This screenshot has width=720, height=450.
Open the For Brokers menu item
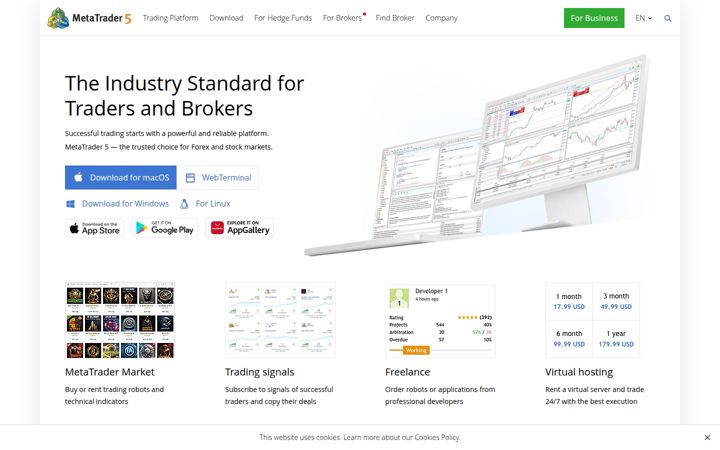point(342,18)
